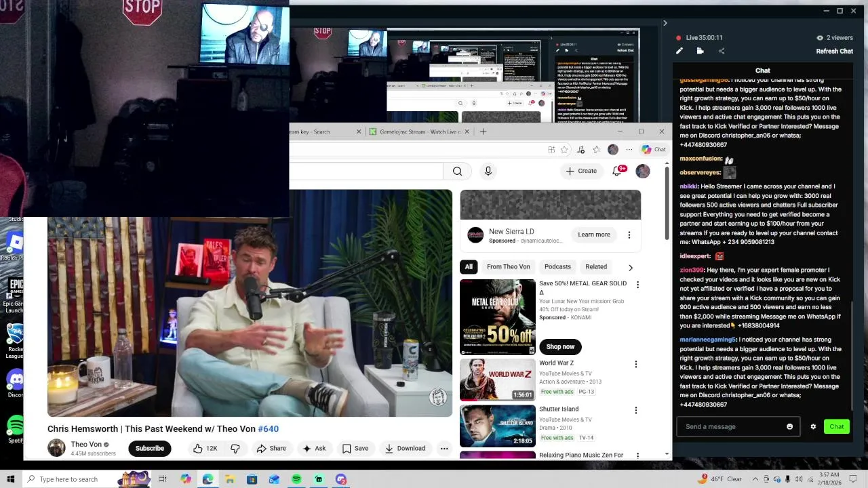Open more actions ellipsis under video
This screenshot has height=488, width=868.
click(444, 448)
